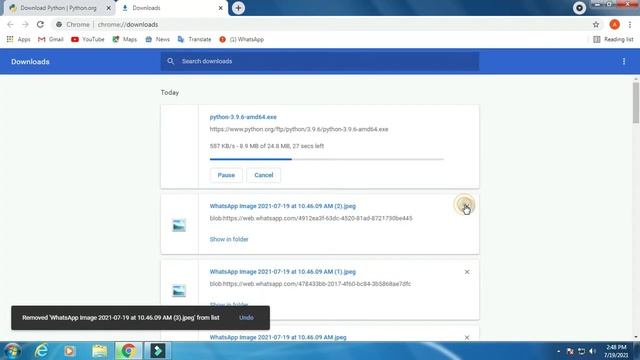Open WhatsApp Image (1).jpeg file link
The image size is (640, 360).
point(282,272)
